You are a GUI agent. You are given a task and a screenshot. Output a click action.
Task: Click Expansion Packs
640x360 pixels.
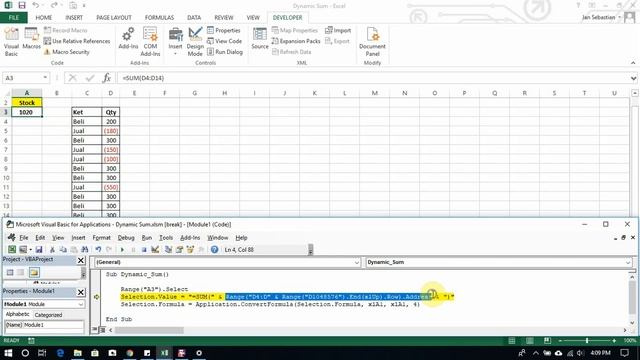[x=296, y=41]
